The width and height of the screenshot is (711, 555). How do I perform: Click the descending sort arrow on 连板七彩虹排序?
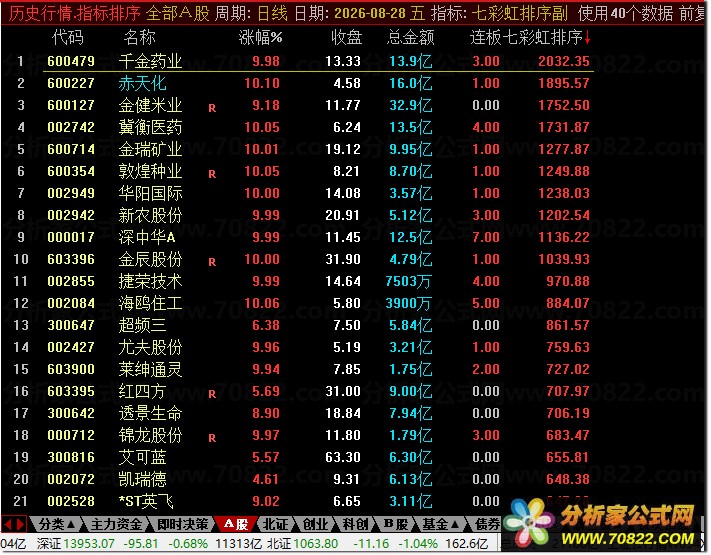point(587,38)
